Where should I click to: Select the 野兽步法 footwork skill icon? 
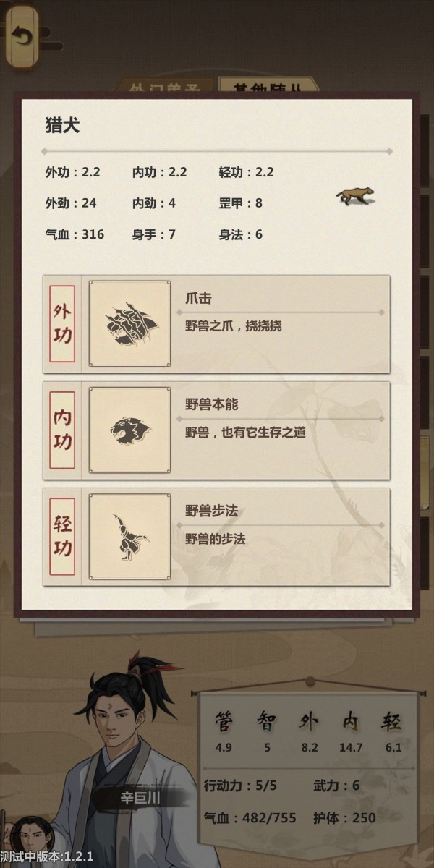[130, 537]
